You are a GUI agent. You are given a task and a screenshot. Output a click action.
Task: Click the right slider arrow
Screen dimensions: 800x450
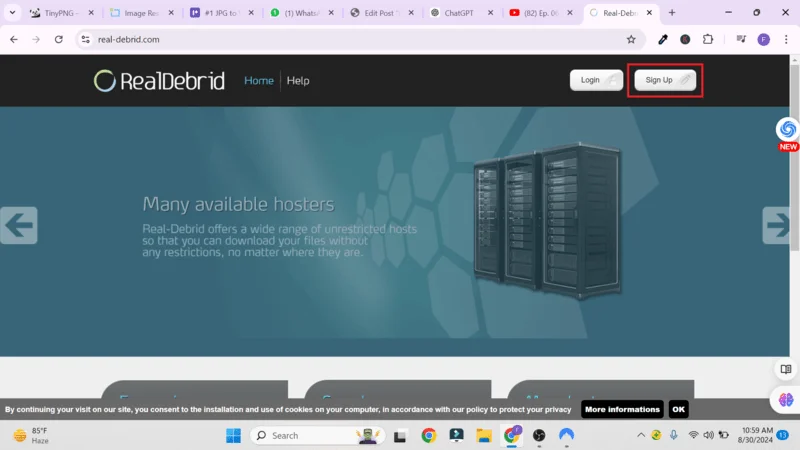click(x=781, y=225)
